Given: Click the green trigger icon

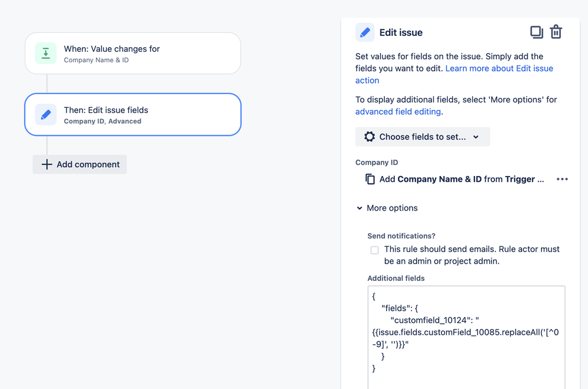Looking at the screenshot, I should [x=46, y=54].
